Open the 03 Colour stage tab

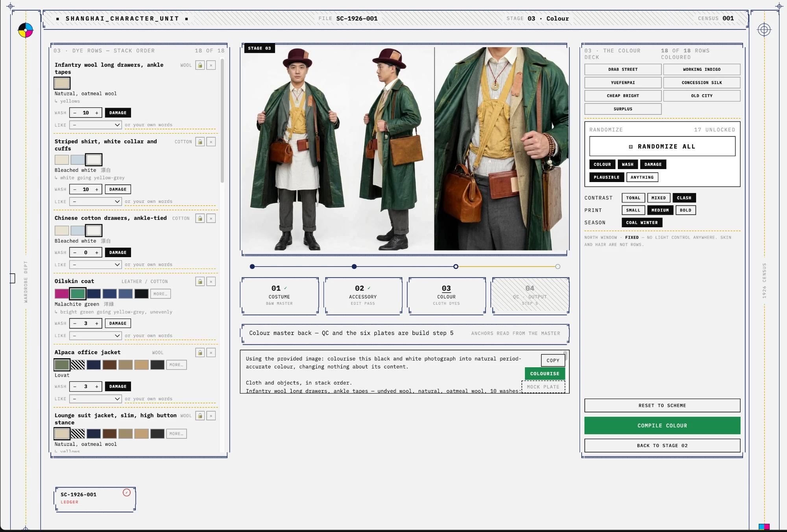click(446, 296)
